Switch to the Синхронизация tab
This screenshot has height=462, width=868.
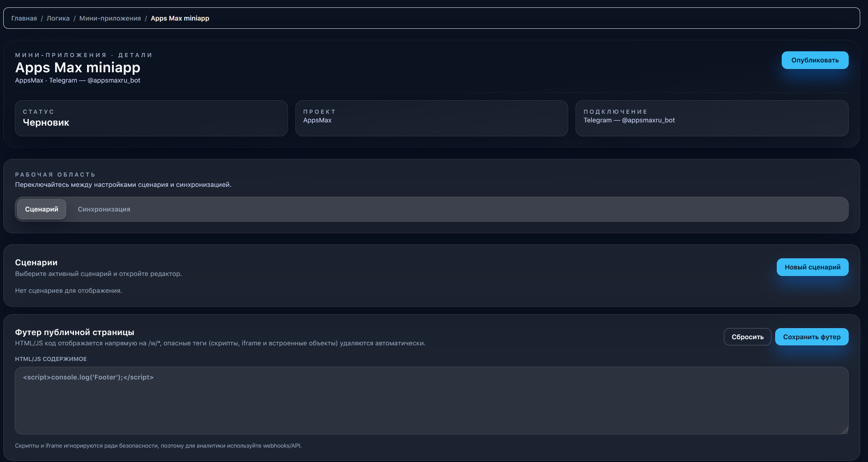(x=104, y=209)
